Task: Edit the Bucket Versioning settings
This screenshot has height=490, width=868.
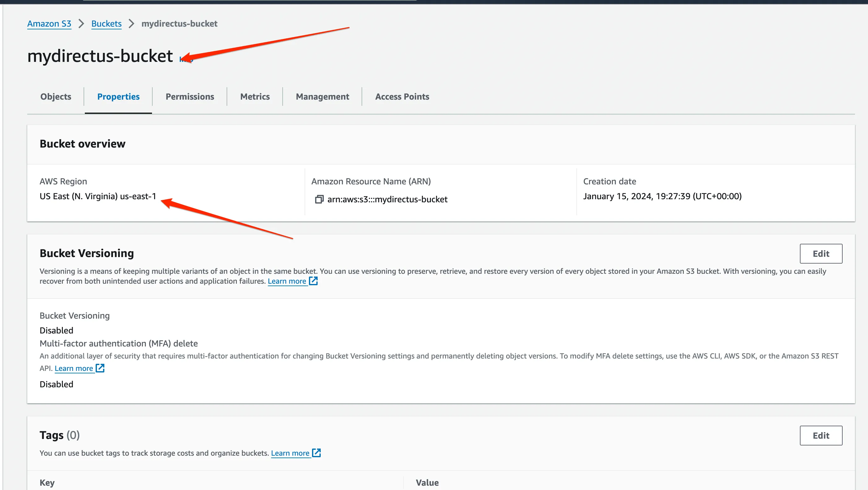Action: [x=821, y=254]
